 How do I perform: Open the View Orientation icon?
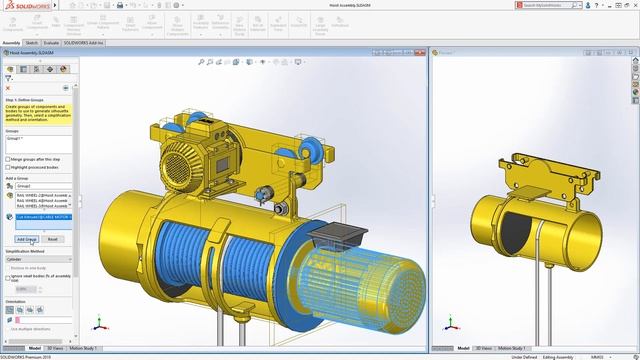pos(236,62)
